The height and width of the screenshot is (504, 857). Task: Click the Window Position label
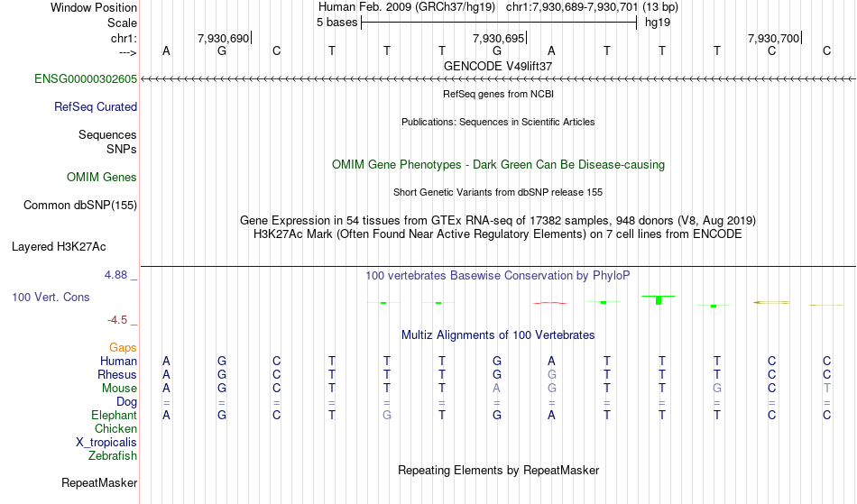[94, 7]
